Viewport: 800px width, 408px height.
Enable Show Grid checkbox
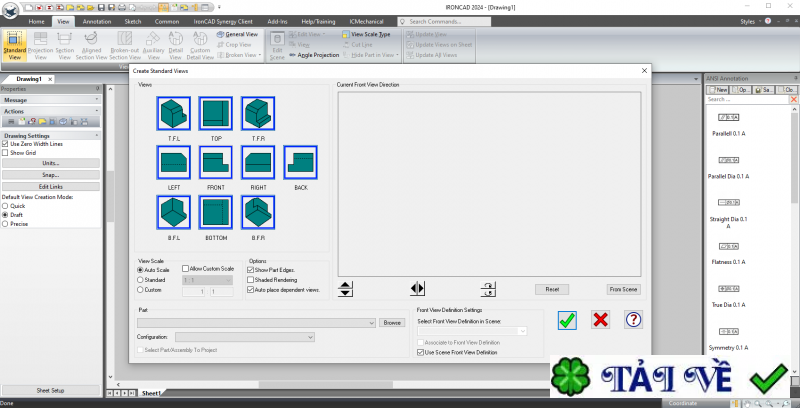tap(5, 153)
